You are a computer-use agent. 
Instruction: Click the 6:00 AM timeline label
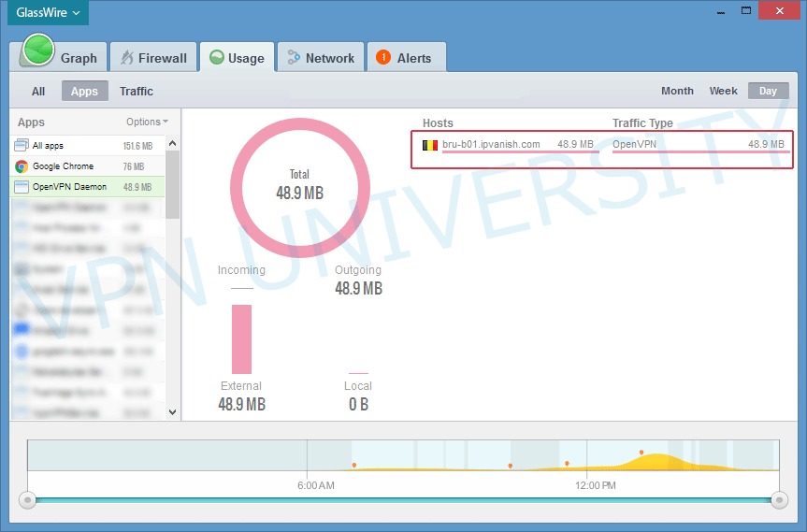click(316, 485)
